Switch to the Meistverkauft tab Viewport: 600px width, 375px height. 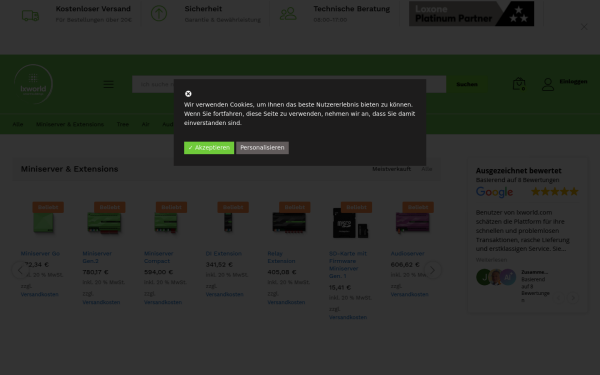coord(391,169)
